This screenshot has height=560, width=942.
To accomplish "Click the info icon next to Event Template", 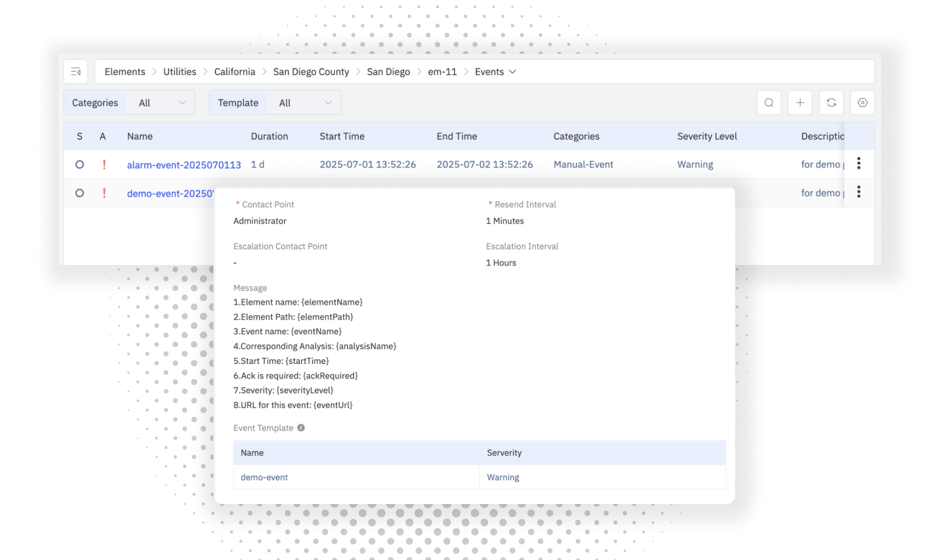I will (x=301, y=428).
